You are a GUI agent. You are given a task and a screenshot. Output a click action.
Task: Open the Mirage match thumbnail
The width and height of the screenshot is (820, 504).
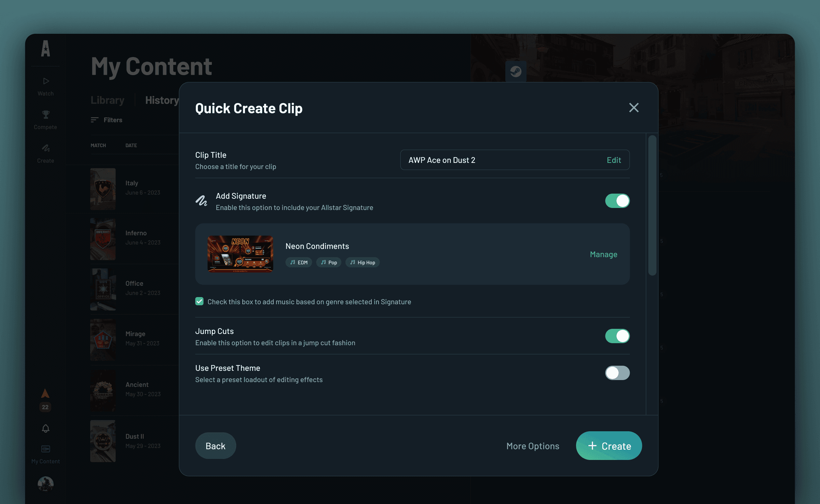[x=103, y=340]
